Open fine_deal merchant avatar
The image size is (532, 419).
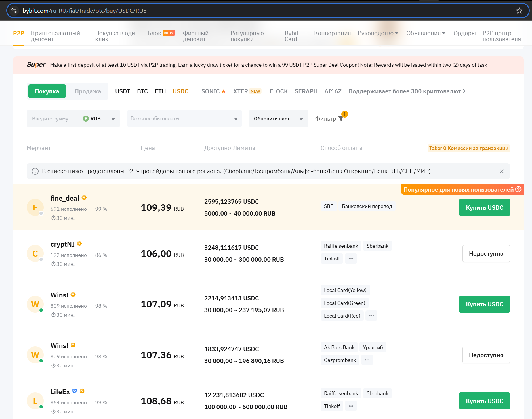click(35, 208)
